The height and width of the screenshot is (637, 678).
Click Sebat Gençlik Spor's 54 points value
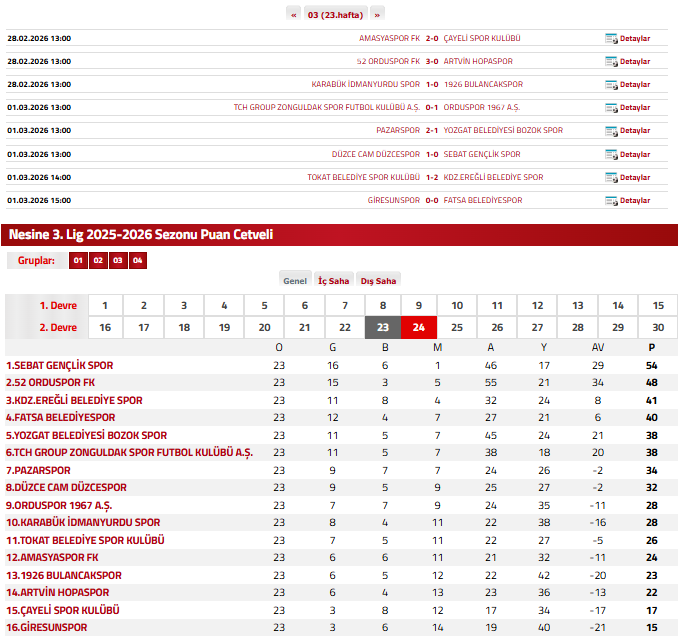coord(652,365)
